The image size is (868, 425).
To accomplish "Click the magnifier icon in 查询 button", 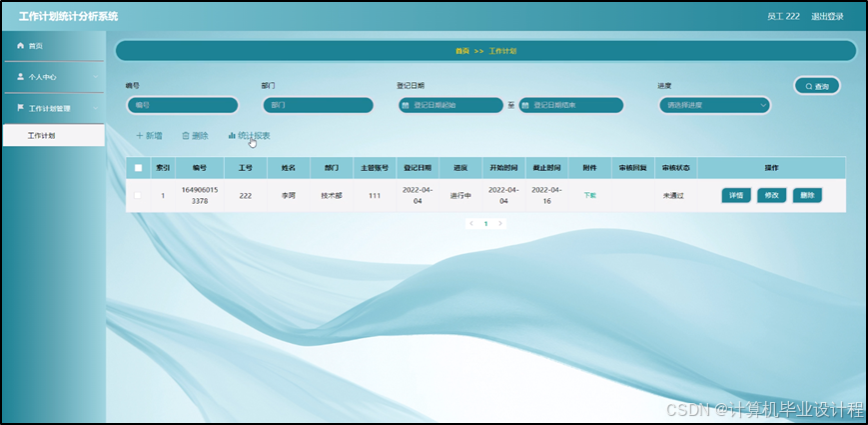I will tap(809, 86).
